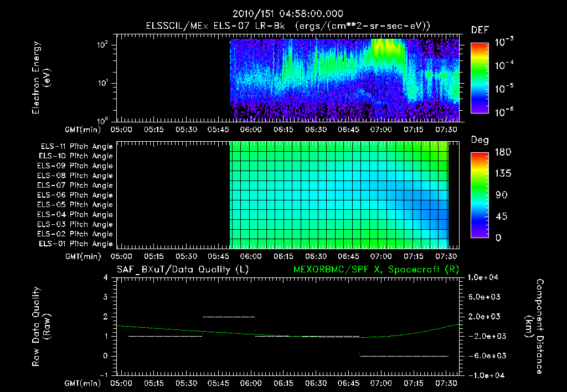Click the Deg label above the pitch color bar
567x392 pixels.
pos(480,140)
